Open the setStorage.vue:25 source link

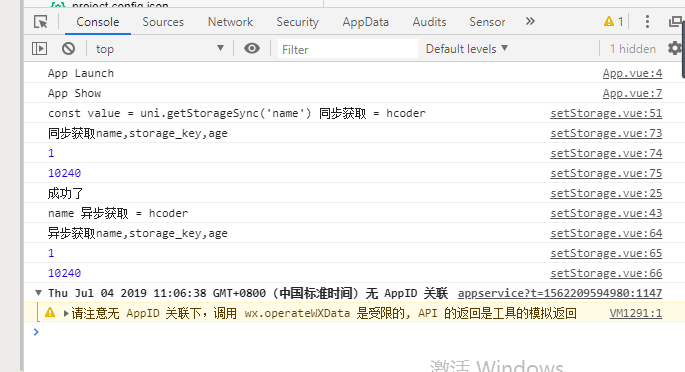(606, 193)
